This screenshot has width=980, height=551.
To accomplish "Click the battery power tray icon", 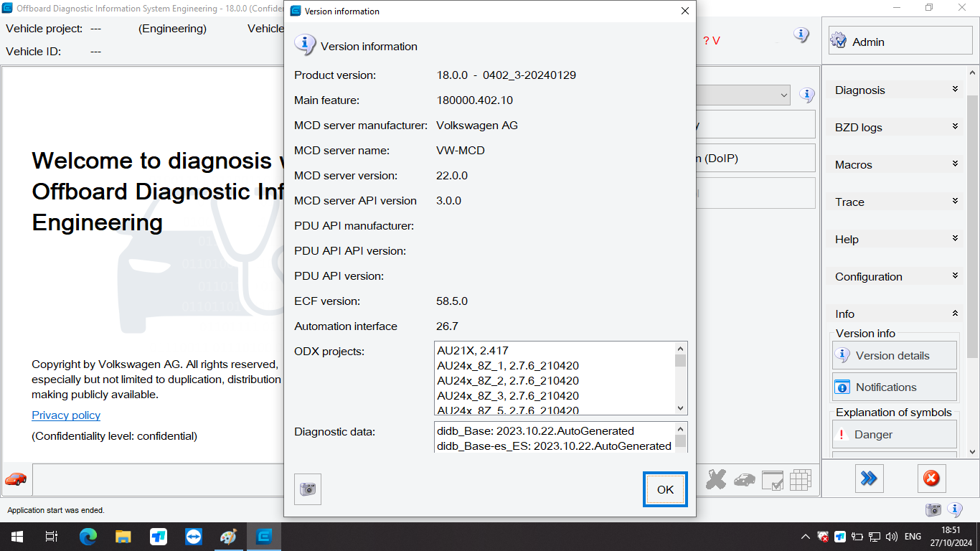I will click(x=857, y=537).
